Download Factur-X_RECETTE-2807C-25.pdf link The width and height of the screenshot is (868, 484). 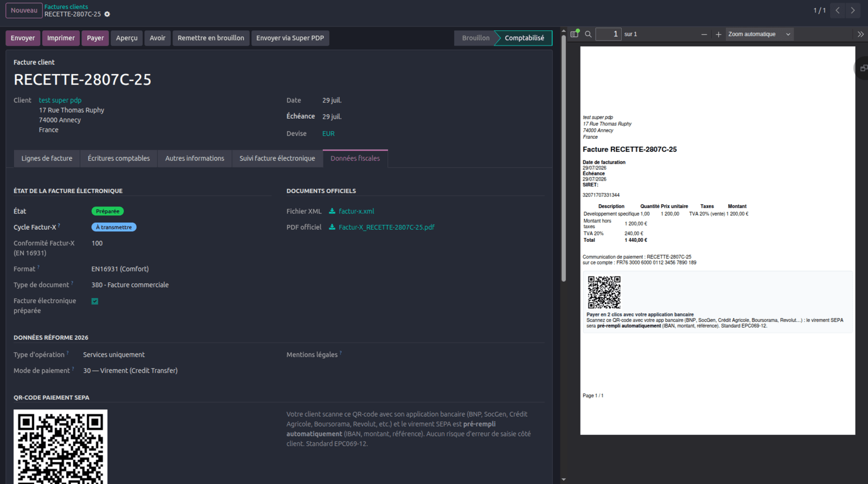click(x=386, y=227)
